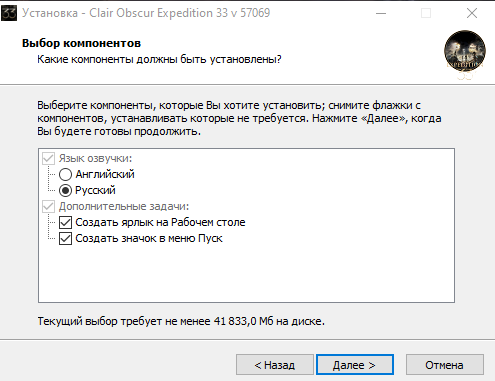Click the Expedition 33 round game logo
Image resolution: width=495 pixels, height=381 pixels.
(465, 54)
